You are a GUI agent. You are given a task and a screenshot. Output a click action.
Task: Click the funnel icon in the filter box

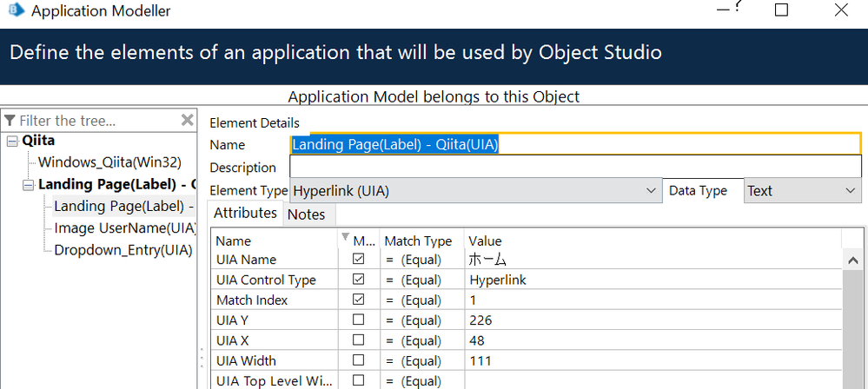click(10, 121)
